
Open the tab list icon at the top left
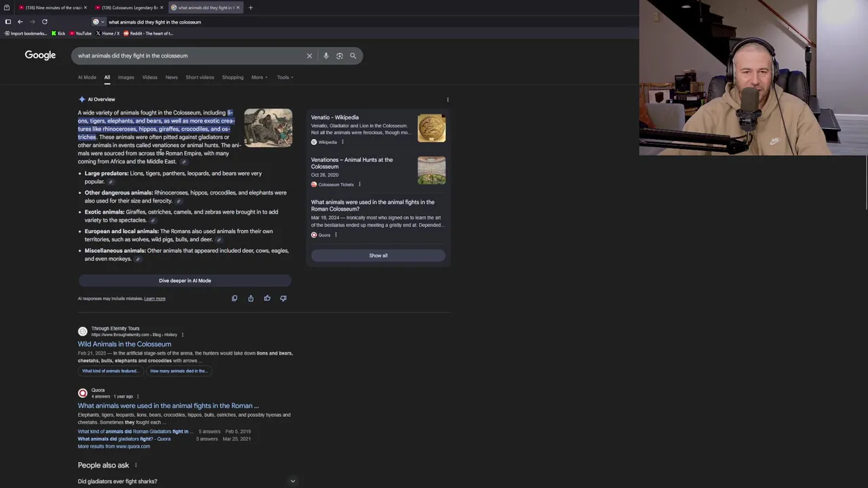pos(6,7)
